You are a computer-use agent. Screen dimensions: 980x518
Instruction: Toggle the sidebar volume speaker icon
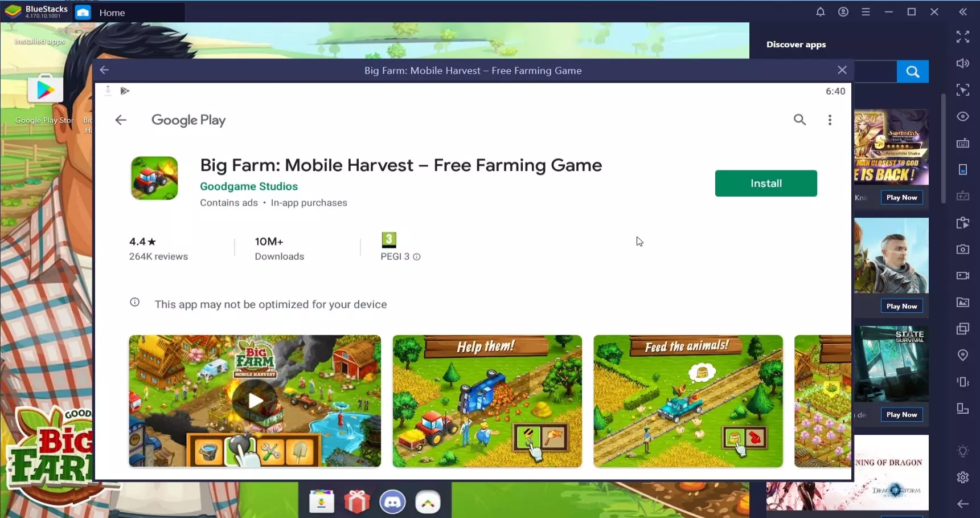coord(962,63)
